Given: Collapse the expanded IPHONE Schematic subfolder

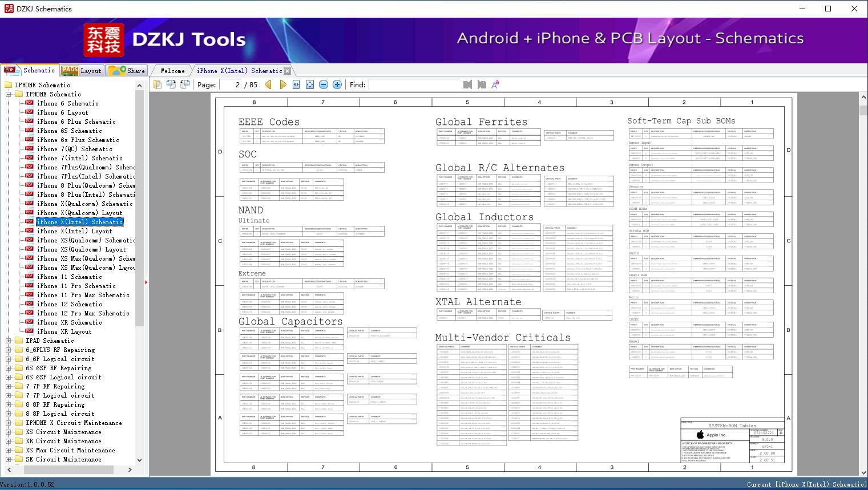Looking at the screenshot, I should click(x=9, y=94).
